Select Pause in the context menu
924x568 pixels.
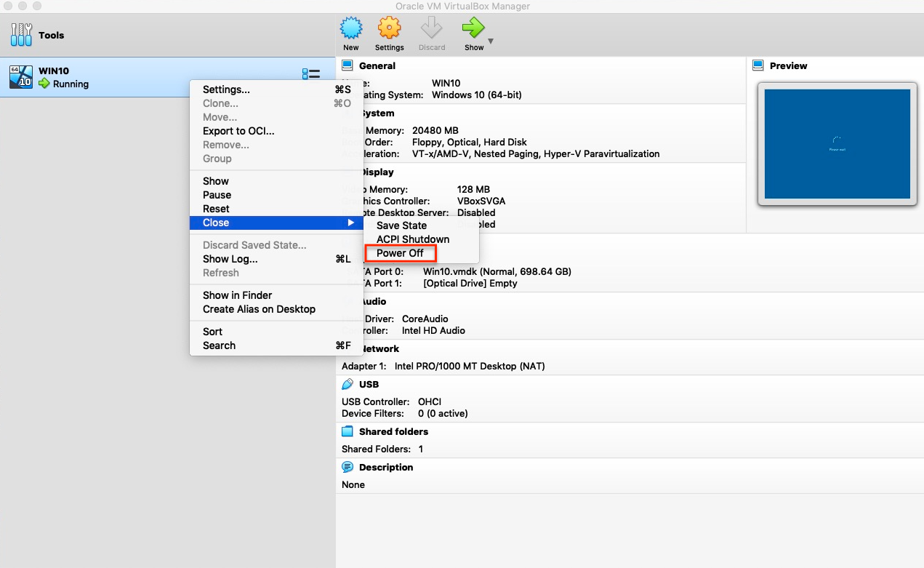click(276, 195)
